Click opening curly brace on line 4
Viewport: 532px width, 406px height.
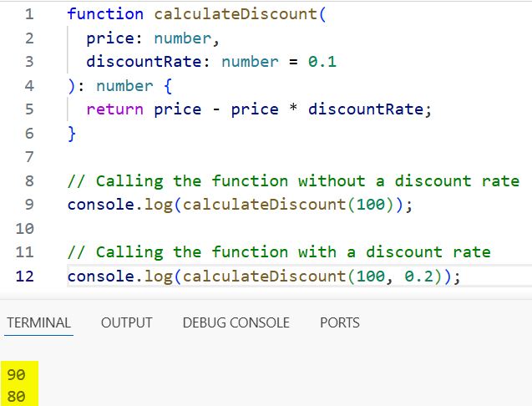coord(168,86)
